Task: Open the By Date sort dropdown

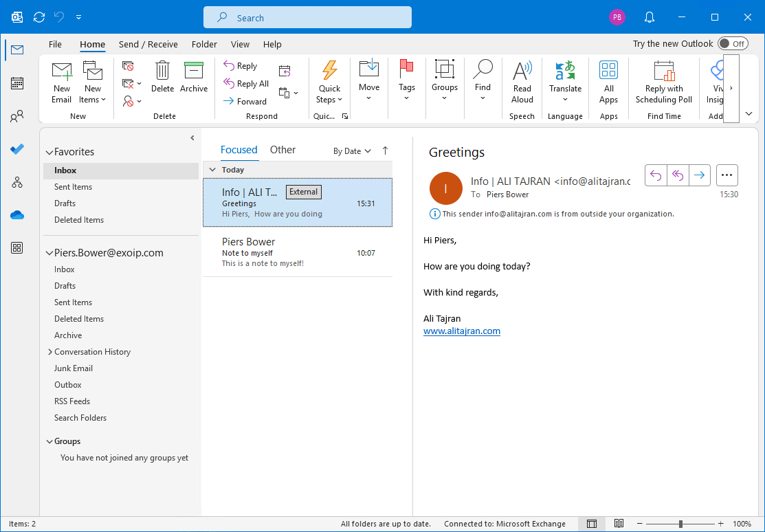Action: (x=352, y=151)
